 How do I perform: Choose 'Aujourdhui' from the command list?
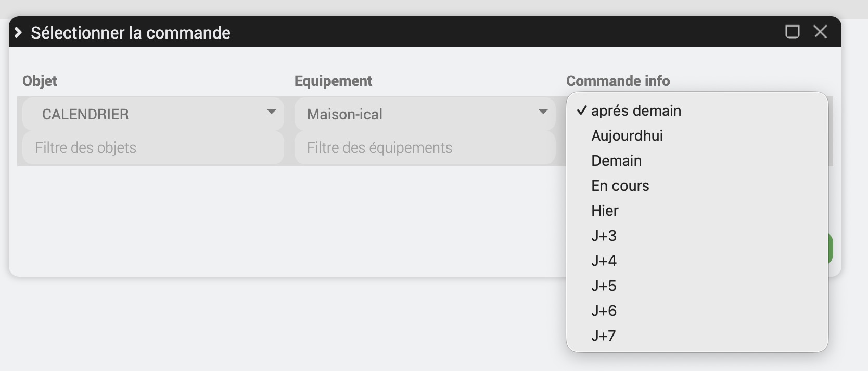point(627,136)
